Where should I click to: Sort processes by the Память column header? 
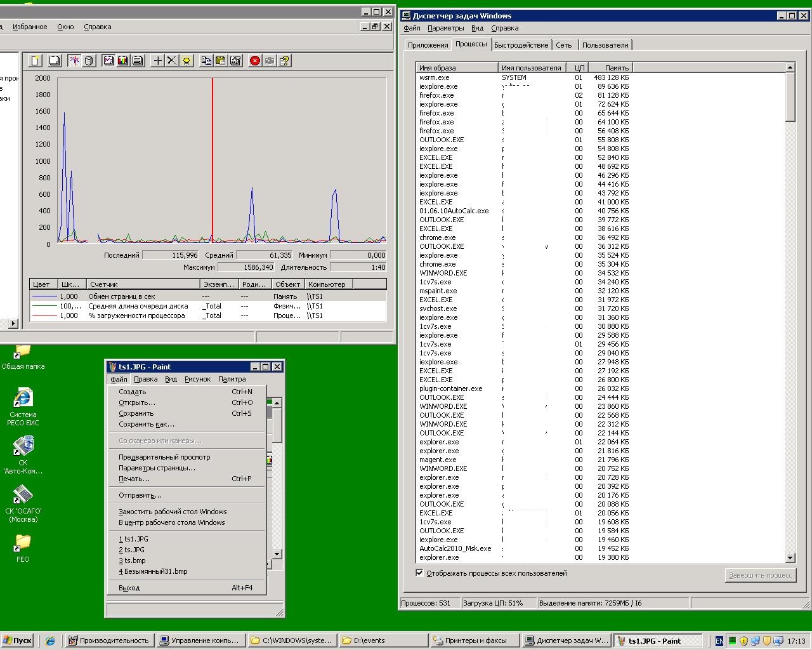[610, 67]
